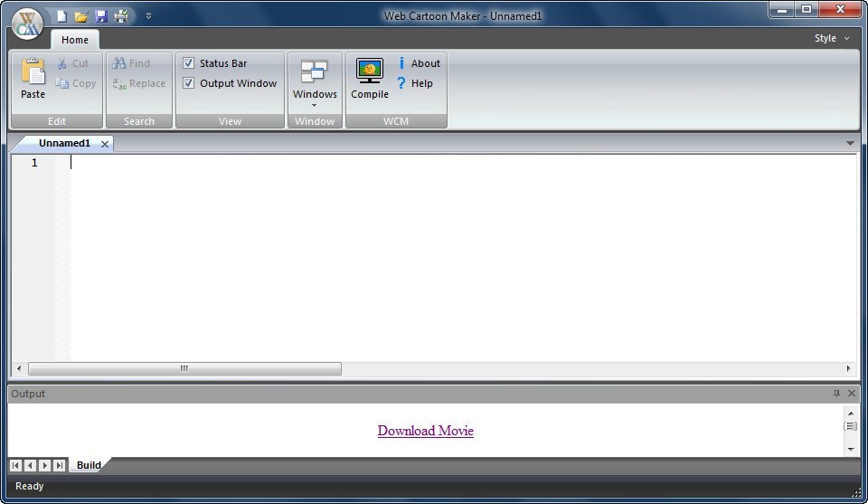Viewport: 868px width, 504px height.
Task: Toggle the Output Window checkbox
Action: pyautogui.click(x=189, y=83)
